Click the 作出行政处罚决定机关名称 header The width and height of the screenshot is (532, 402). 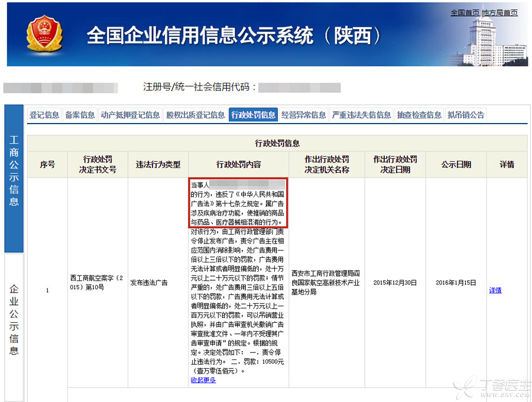click(327, 164)
